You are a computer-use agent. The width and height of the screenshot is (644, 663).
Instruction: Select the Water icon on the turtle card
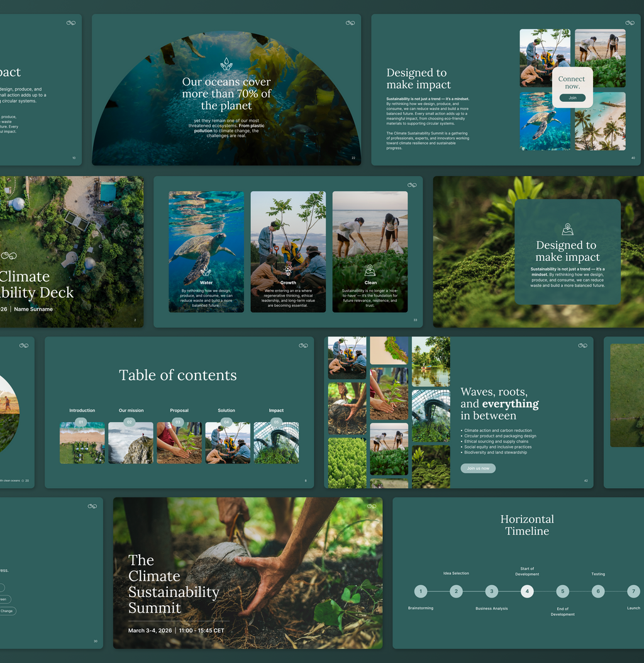(206, 271)
